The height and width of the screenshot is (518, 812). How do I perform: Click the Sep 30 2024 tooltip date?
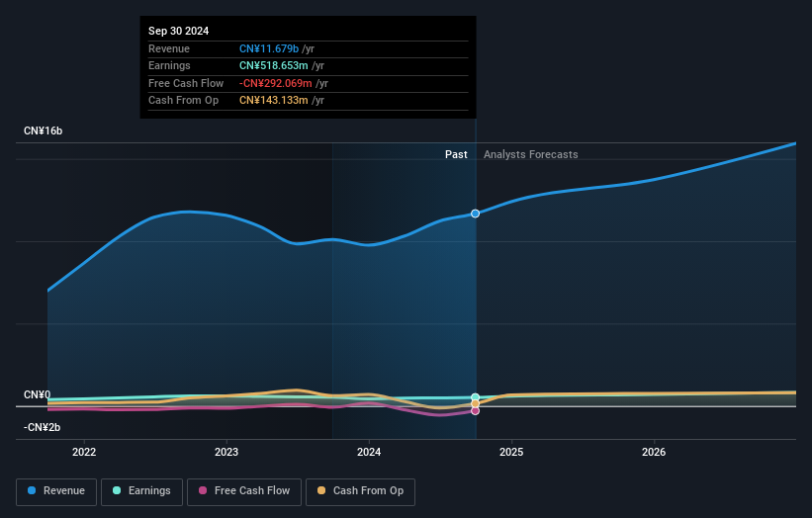click(179, 31)
